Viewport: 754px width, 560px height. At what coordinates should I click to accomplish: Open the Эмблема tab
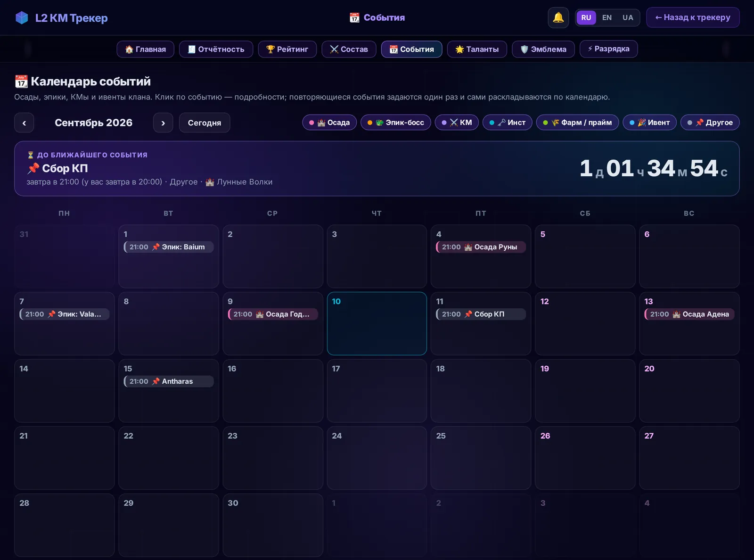(543, 49)
